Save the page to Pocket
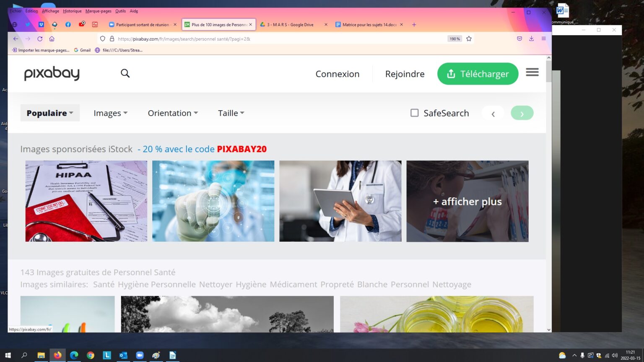 point(519,39)
